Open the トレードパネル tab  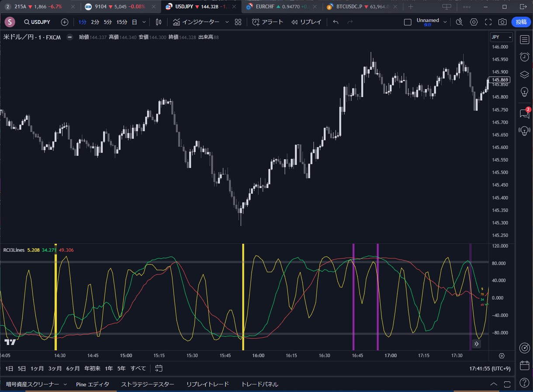(x=260, y=384)
